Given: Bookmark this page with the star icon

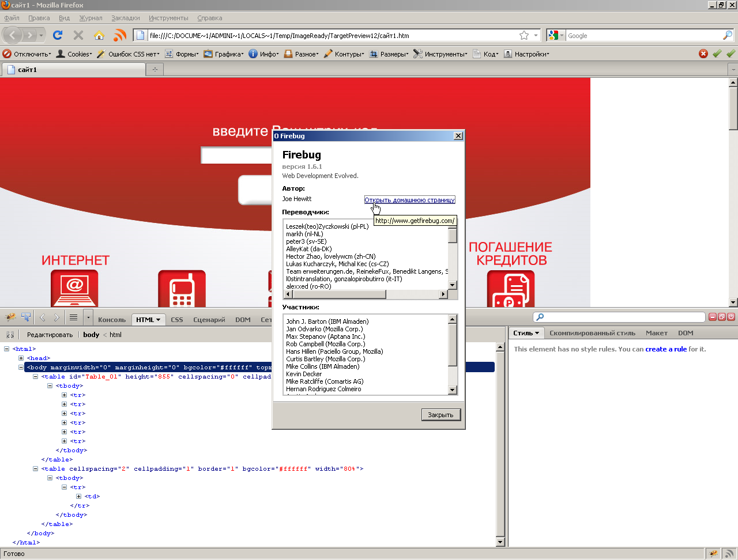Looking at the screenshot, I should [x=524, y=36].
